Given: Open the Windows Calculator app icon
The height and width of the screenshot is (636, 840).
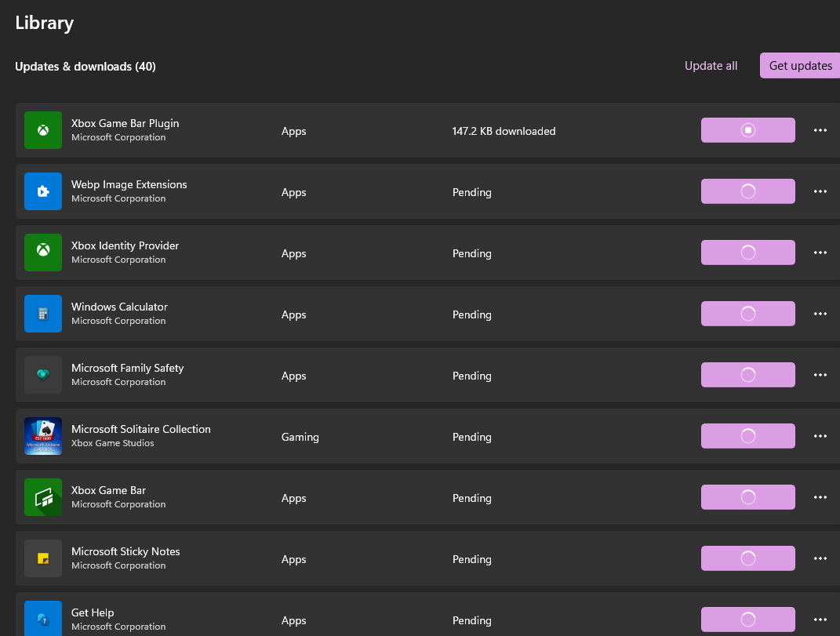Looking at the screenshot, I should [x=43, y=314].
